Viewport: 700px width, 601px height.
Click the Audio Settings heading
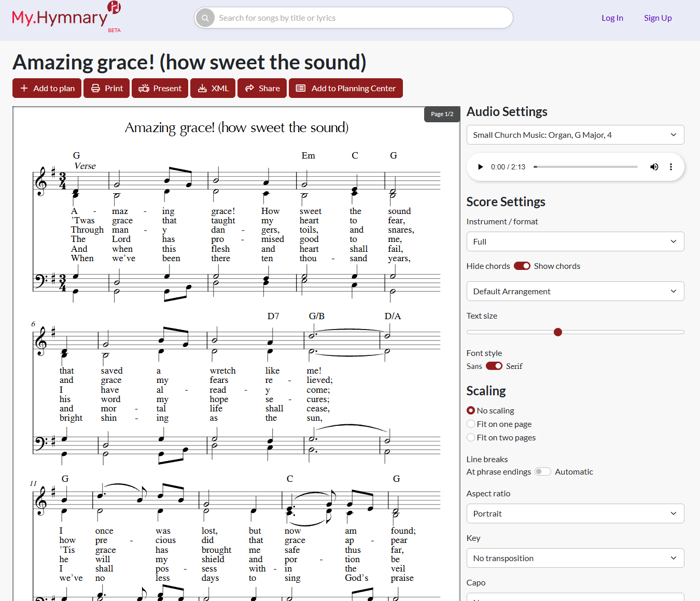[x=507, y=111]
